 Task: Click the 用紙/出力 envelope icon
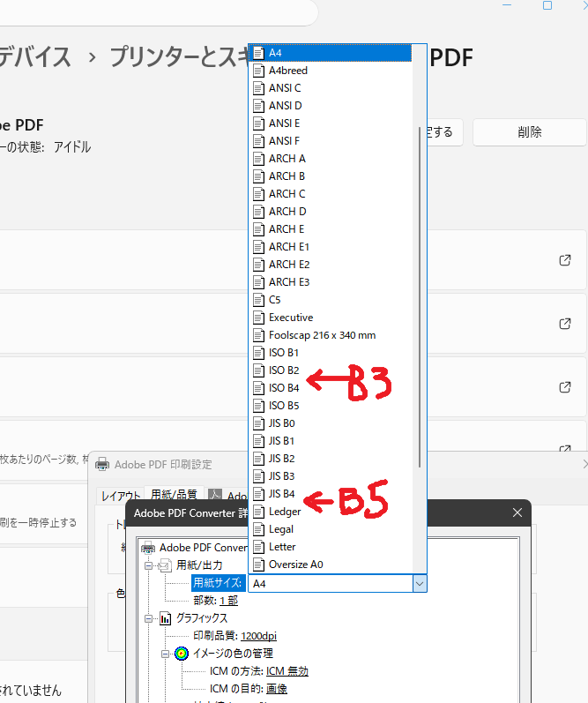(165, 565)
